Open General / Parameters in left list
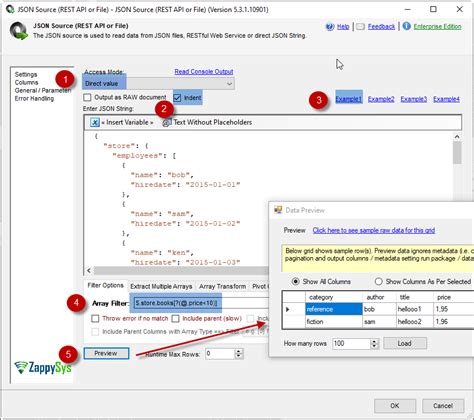Screen dimensions: 474x420 click(43, 90)
